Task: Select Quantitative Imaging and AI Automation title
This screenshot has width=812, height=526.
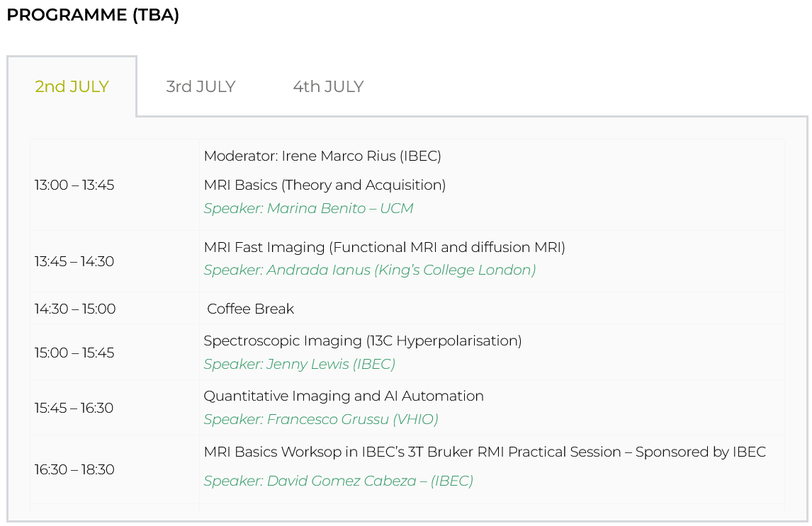Action: [344, 396]
